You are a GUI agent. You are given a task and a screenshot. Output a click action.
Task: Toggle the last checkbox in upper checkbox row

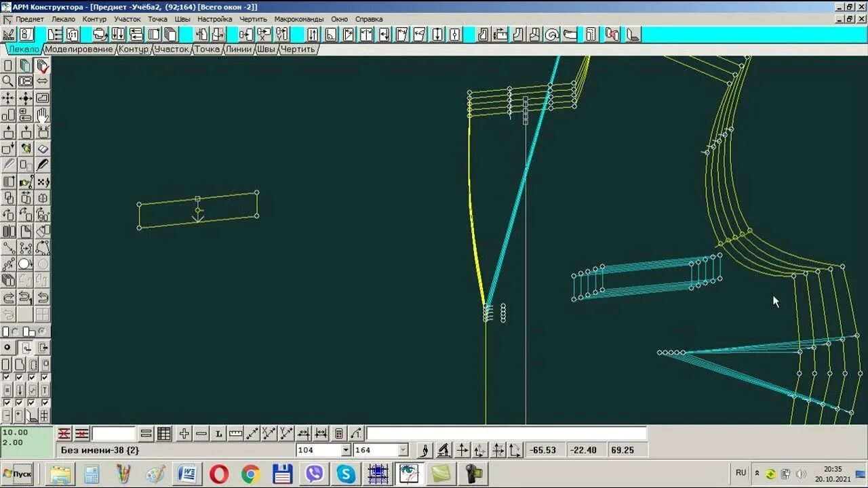(x=45, y=377)
